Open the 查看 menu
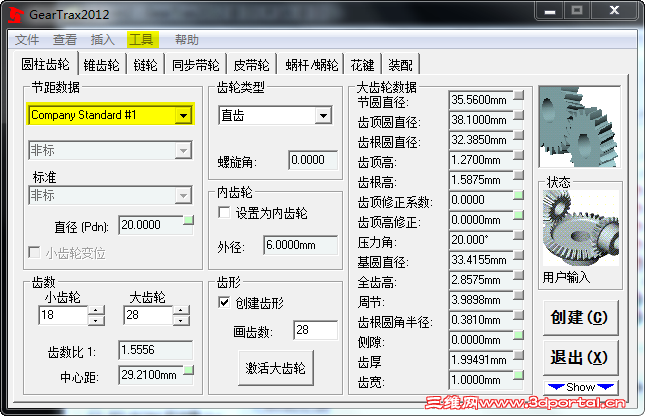The image size is (645, 416). [65, 40]
